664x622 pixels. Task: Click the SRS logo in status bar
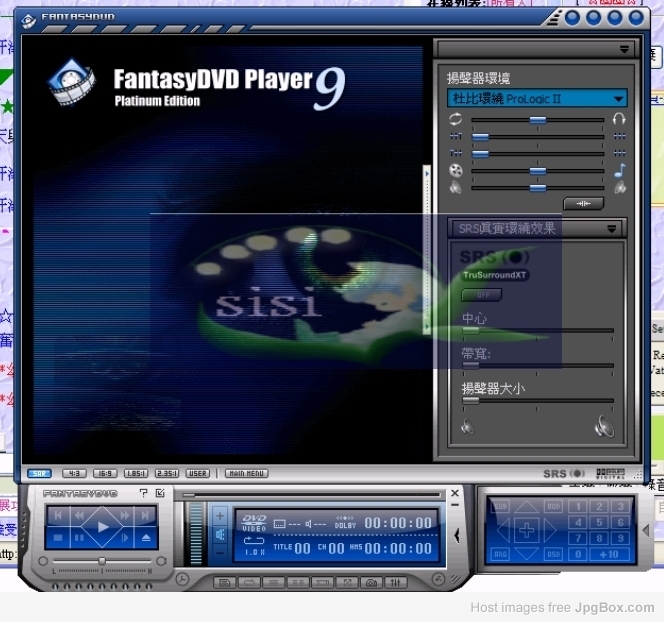[564, 473]
